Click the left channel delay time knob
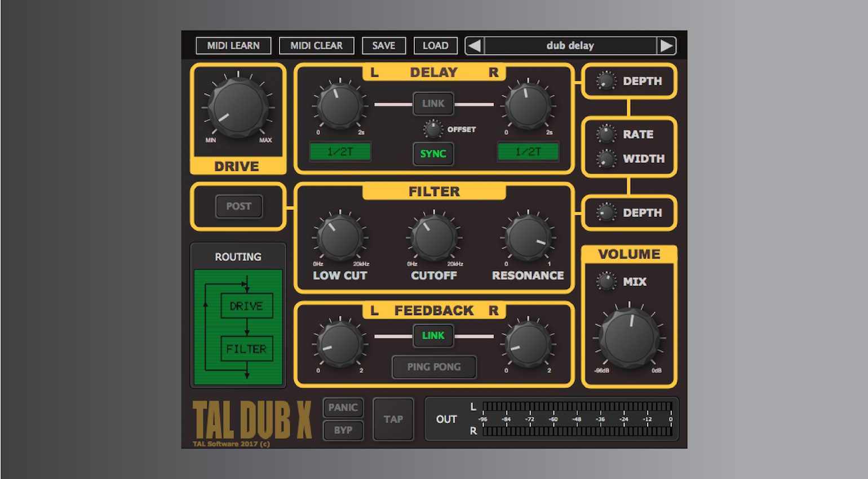The width and height of the screenshot is (868, 479). 339,106
